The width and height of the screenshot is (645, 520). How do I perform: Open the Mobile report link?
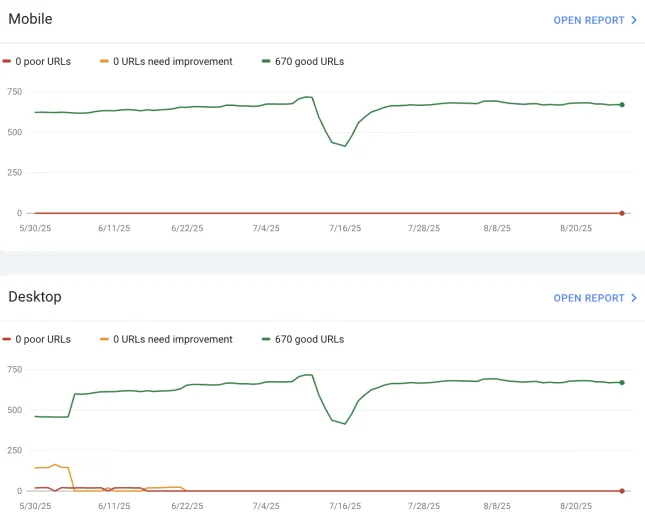[588, 20]
